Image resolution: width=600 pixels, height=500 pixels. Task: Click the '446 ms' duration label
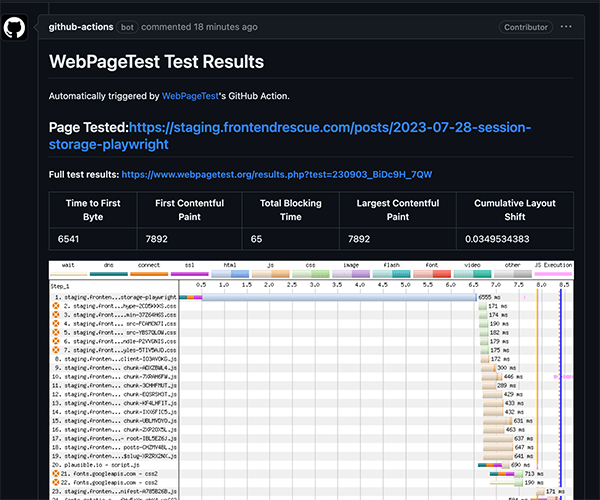click(514, 377)
